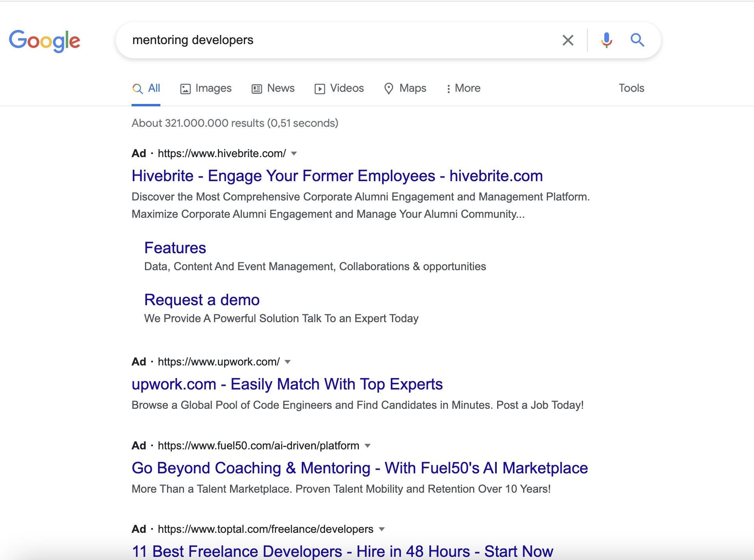This screenshot has width=754, height=560.
Task: Click the 'Data, Content And Event Management' description
Action: (x=315, y=267)
